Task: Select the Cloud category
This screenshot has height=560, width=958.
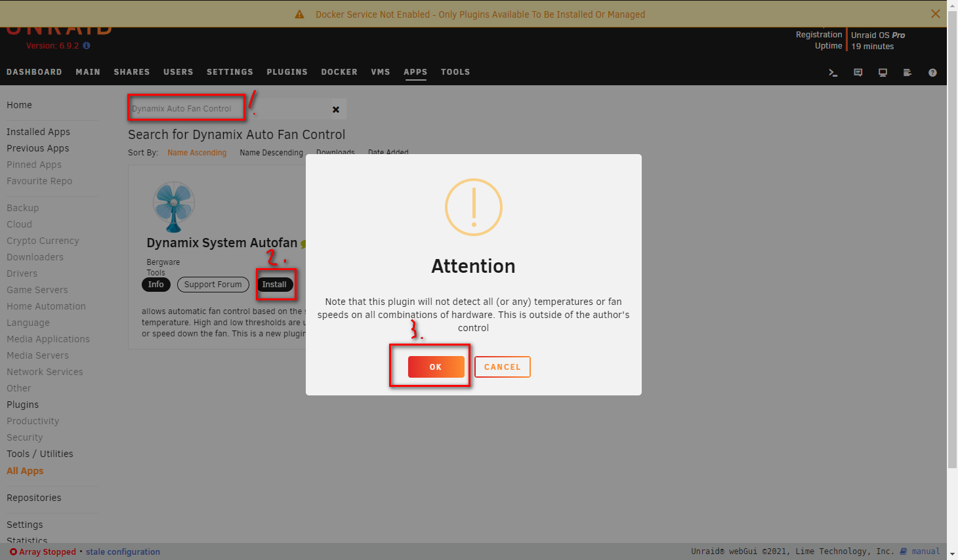Action: point(19,224)
